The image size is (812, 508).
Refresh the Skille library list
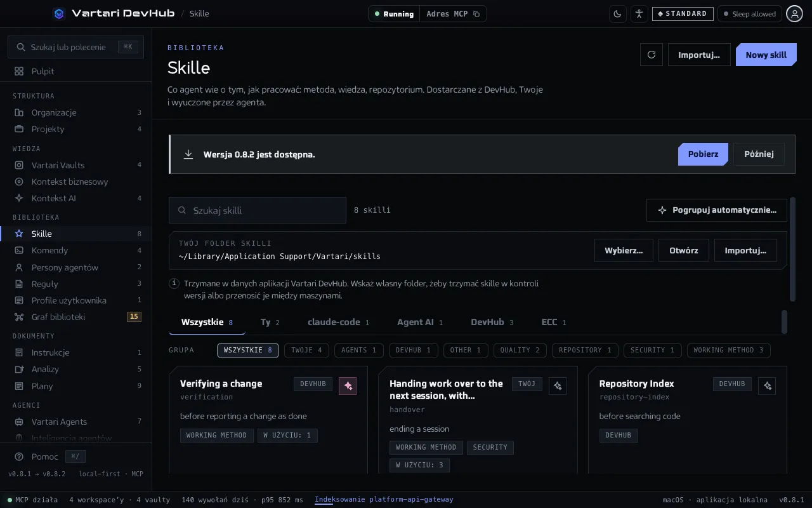(652, 55)
